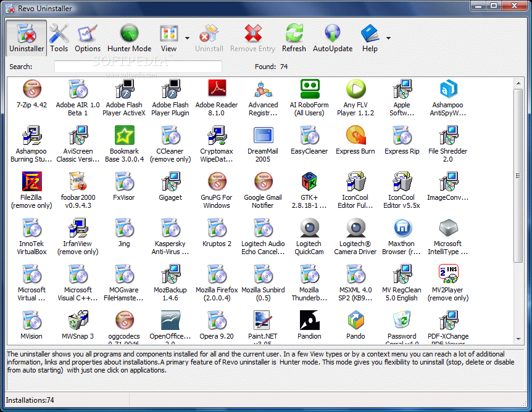Launch AutoUpdate from the toolbar

(333, 38)
